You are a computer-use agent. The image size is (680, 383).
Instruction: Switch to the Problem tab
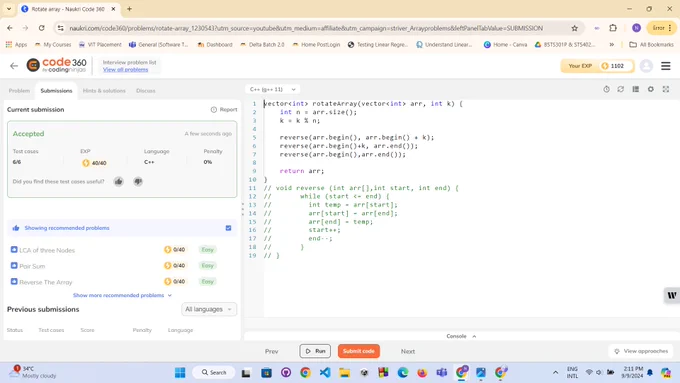pyautogui.click(x=19, y=91)
